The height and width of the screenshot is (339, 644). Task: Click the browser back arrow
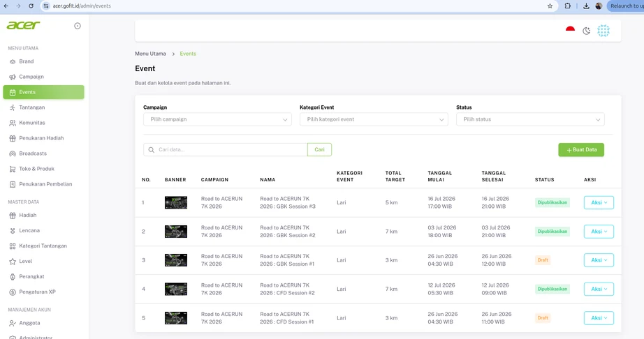point(6,6)
